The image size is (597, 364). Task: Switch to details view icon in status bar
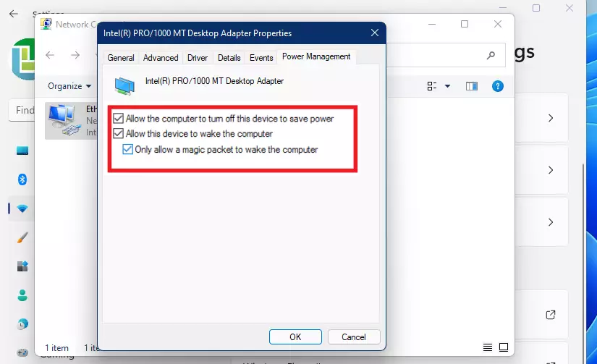click(x=488, y=347)
